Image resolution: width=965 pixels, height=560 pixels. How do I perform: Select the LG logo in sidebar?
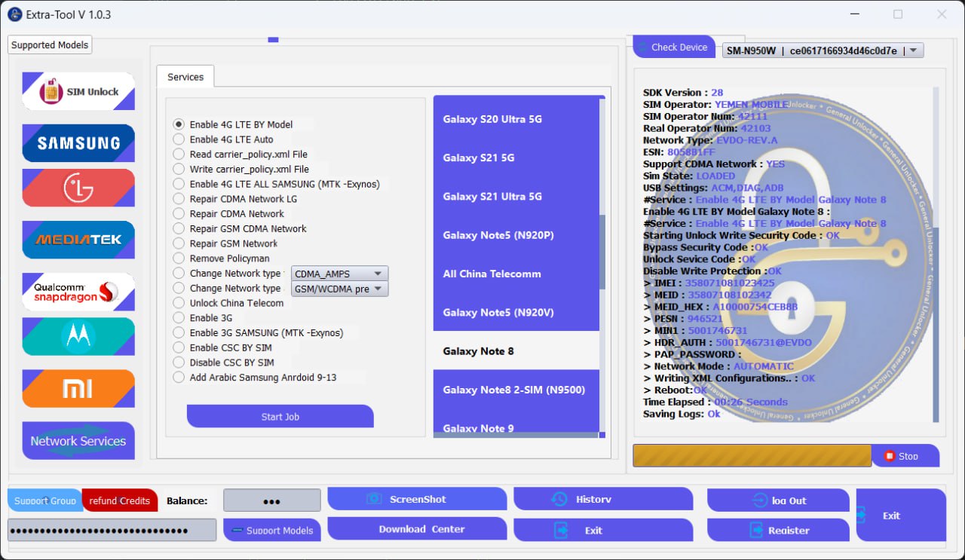78,188
